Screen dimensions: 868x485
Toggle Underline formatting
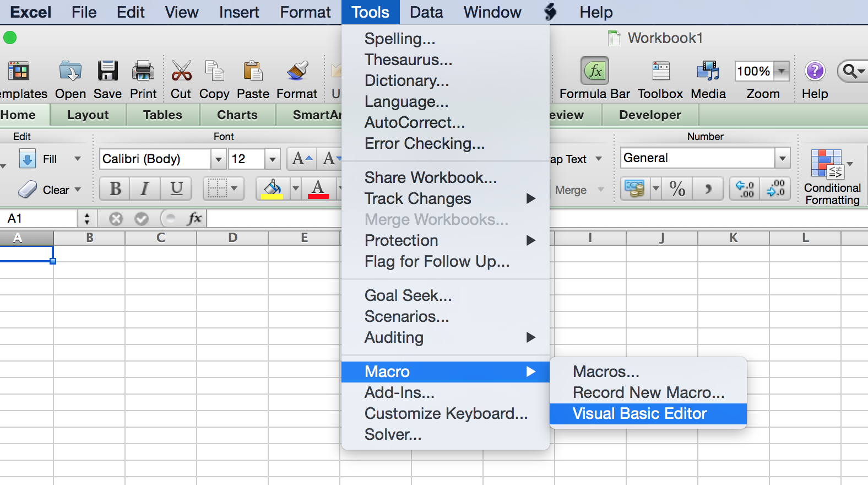coord(176,189)
